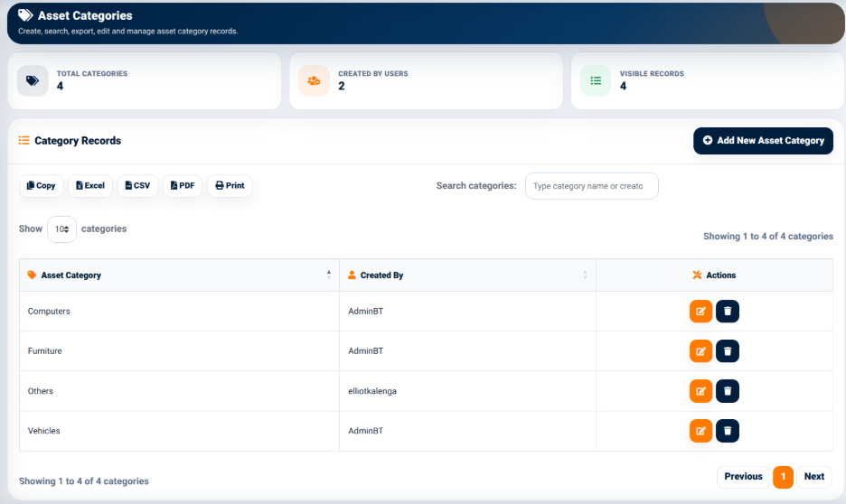
Task: Go to the Next page
Action: (813, 477)
